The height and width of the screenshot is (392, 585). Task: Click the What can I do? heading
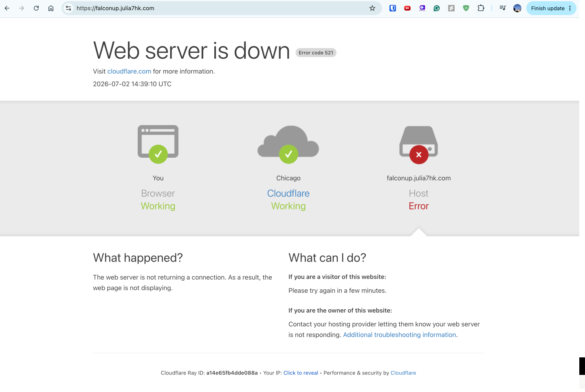327,258
